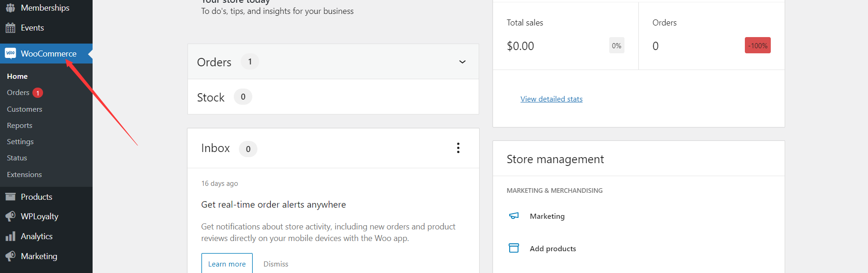Click the WPLoyalty megaphone icon
Viewport: 868px width, 273px height.
click(x=10, y=216)
